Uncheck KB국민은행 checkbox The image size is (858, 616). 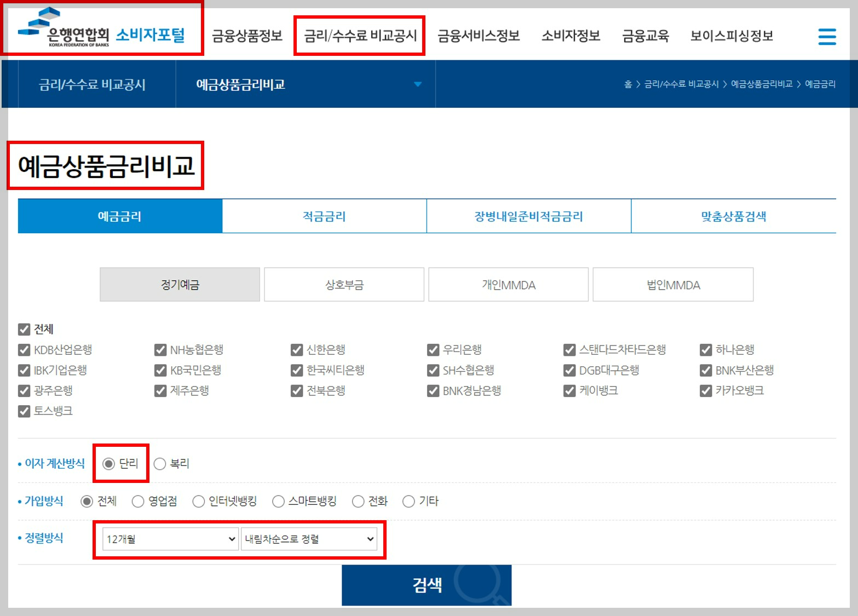tap(160, 370)
